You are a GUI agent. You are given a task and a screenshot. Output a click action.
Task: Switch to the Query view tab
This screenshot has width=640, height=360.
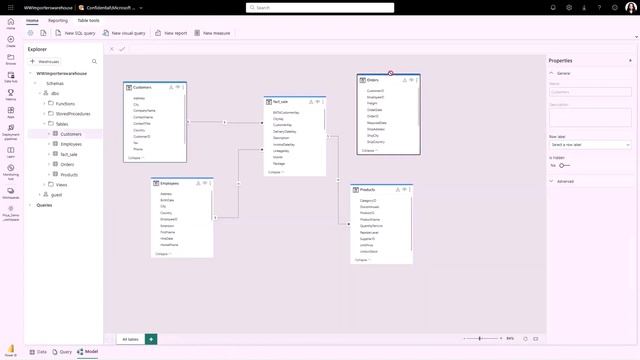coord(62,352)
